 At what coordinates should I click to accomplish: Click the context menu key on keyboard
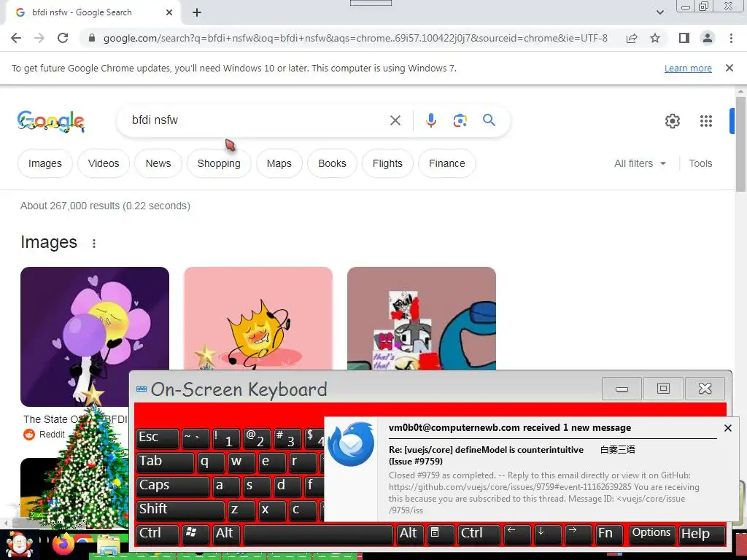tap(440, 534)
